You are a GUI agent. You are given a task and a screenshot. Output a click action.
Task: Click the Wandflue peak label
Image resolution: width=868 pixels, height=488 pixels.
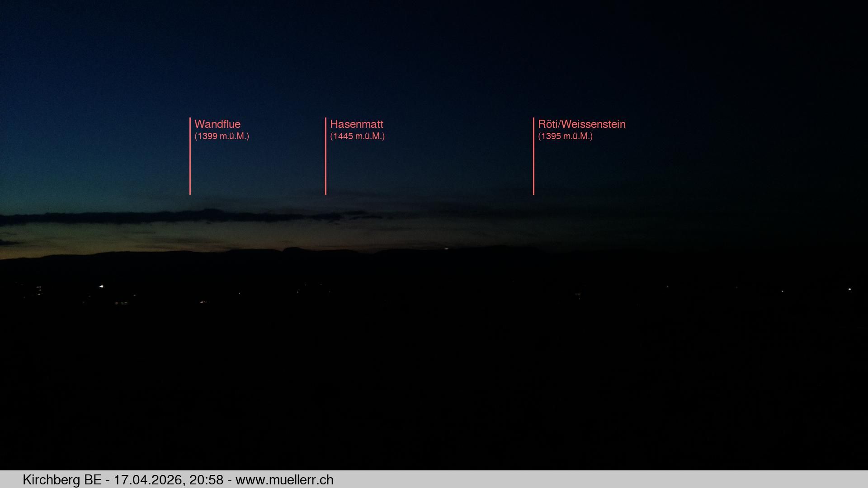[217, 124]
